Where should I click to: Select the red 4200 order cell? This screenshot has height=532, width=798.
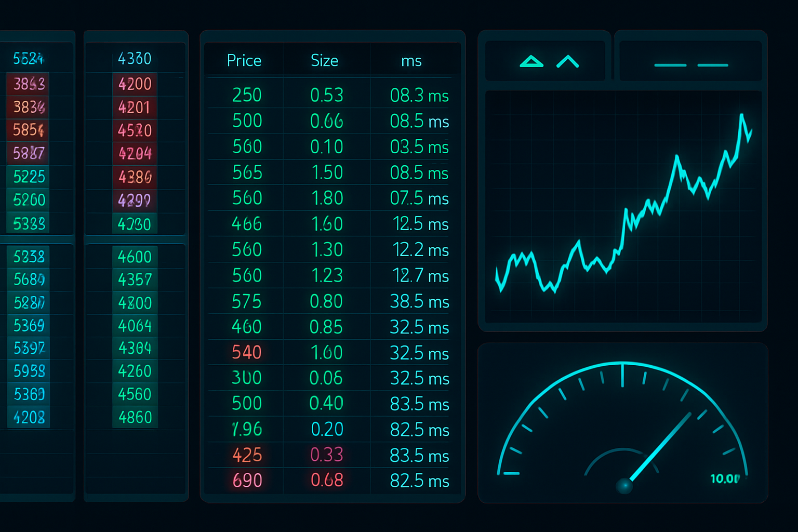pos(135,84)
